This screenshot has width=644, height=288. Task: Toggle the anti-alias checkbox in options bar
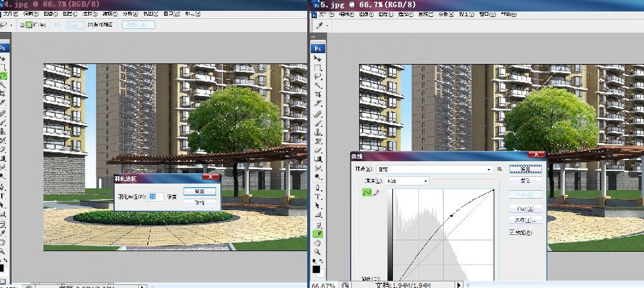(x=90, y=25)
